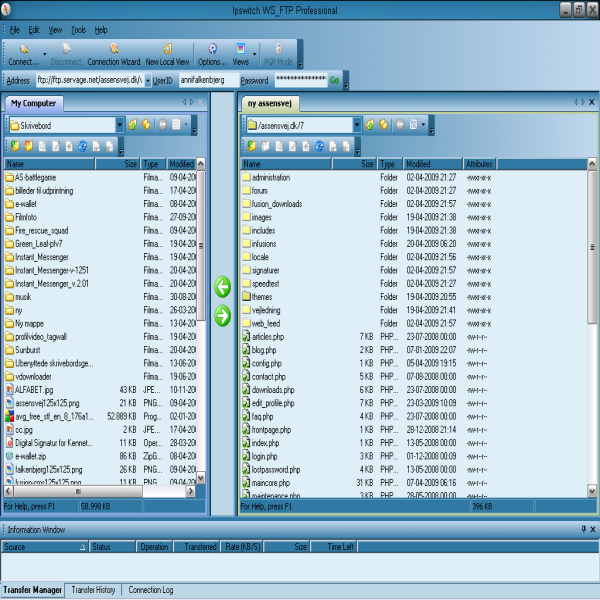Open the Connect button dropdown arrow
The image size is (600, 600).
coord(44,54)
